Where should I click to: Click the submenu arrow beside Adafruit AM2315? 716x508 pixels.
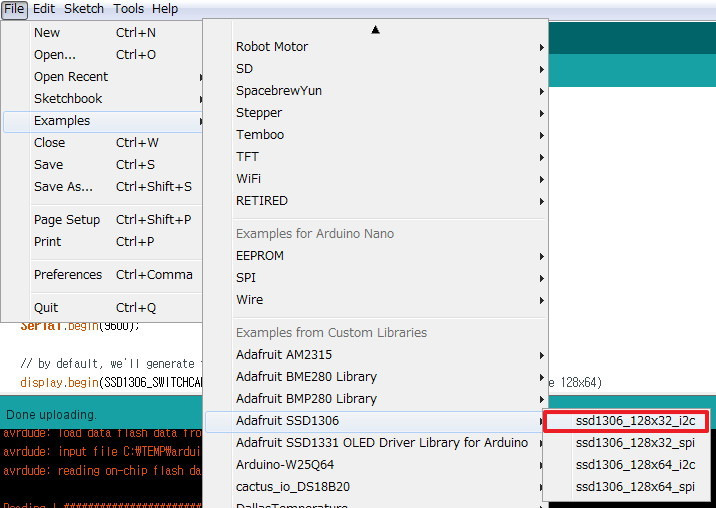(x=542, y=355)
